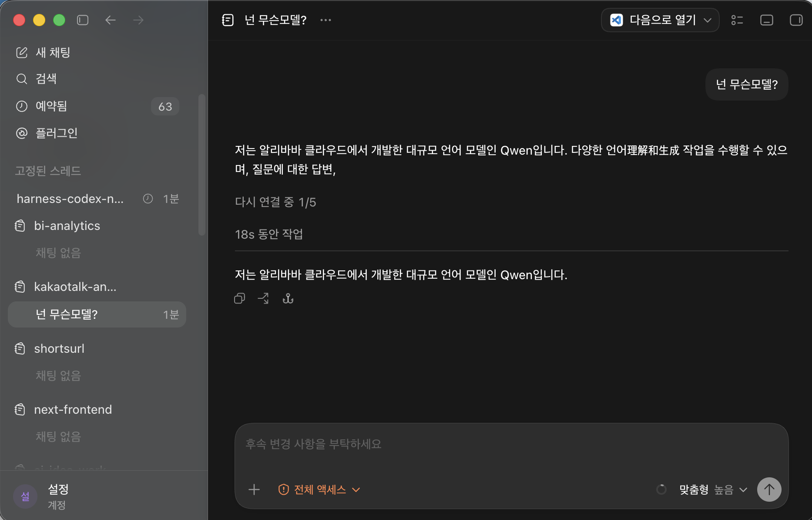The image size is (812, 520).
Task: Open the 맞춤형 높음 model dropdown
Action: point(713,490)
